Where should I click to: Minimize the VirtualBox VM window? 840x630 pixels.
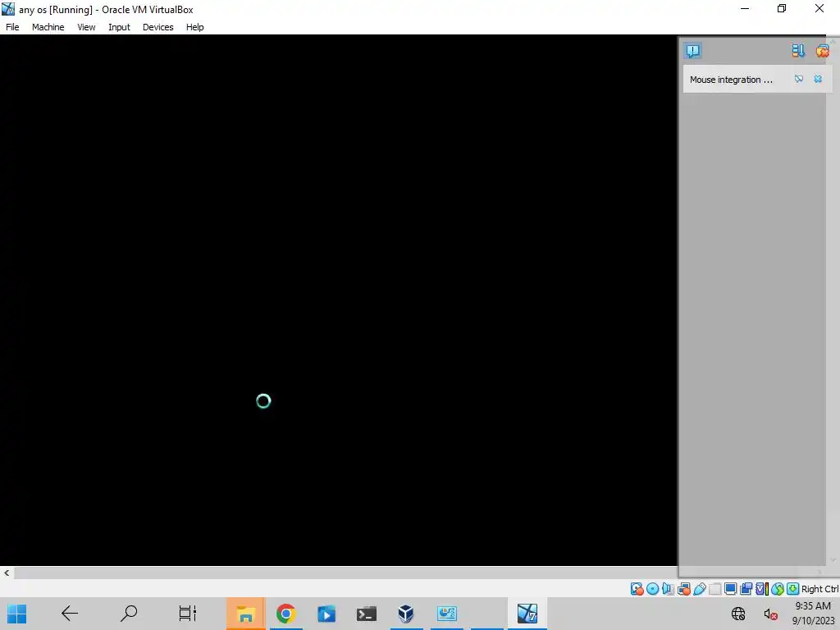[745, 8]
